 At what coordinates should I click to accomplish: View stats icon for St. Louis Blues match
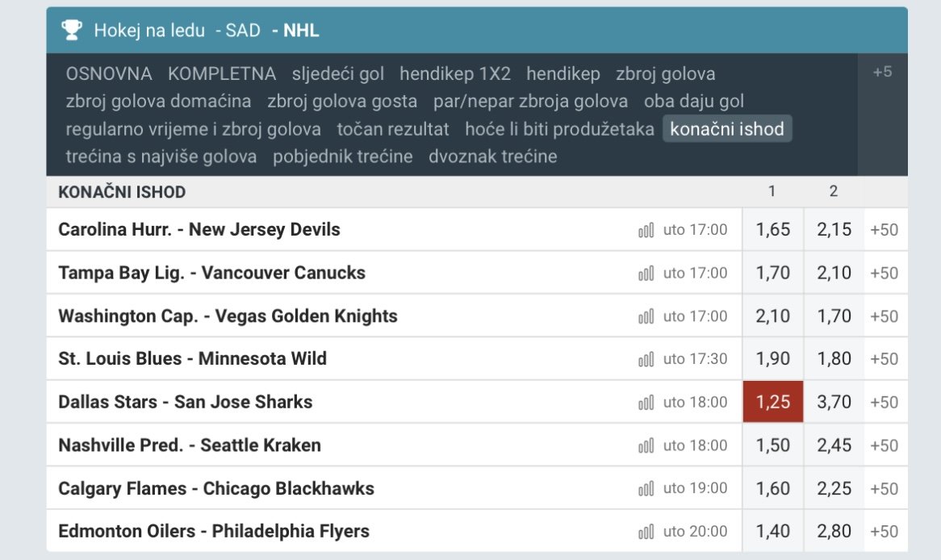pos(646,359)
